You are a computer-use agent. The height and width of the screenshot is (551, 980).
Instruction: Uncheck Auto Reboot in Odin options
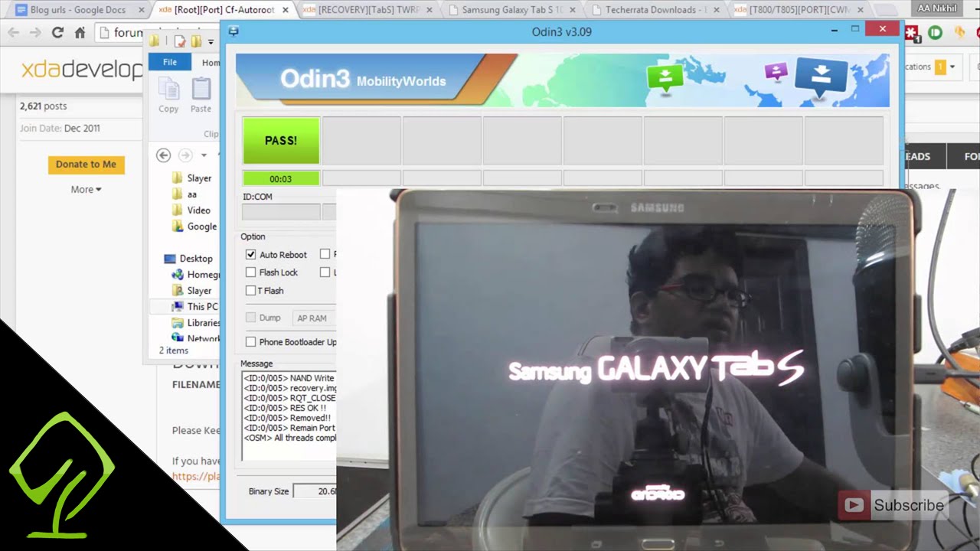click(250, 255)
